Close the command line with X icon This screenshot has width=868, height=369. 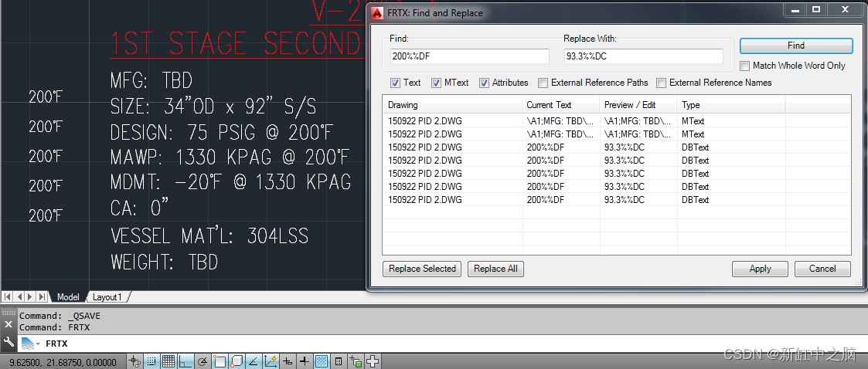coord(9,325)
